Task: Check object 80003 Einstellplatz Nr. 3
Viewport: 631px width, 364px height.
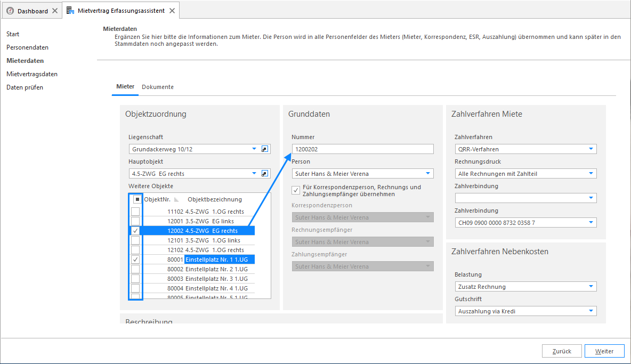Action: click(x=135, y=279)
